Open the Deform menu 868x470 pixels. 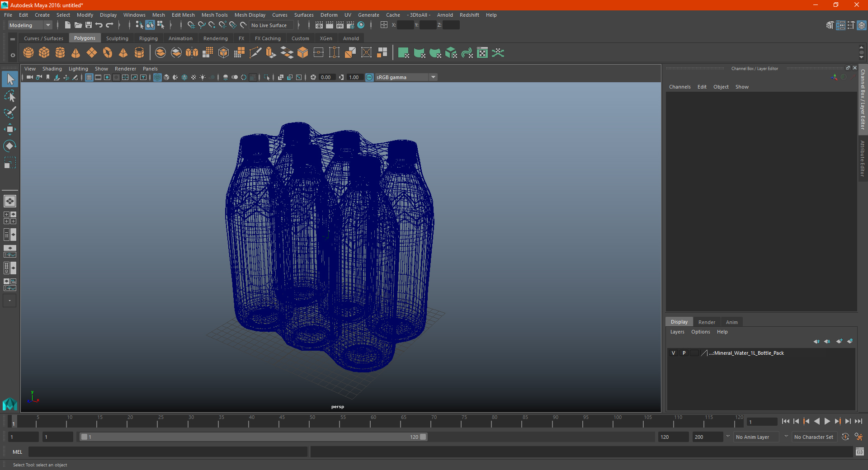(329, 15)
